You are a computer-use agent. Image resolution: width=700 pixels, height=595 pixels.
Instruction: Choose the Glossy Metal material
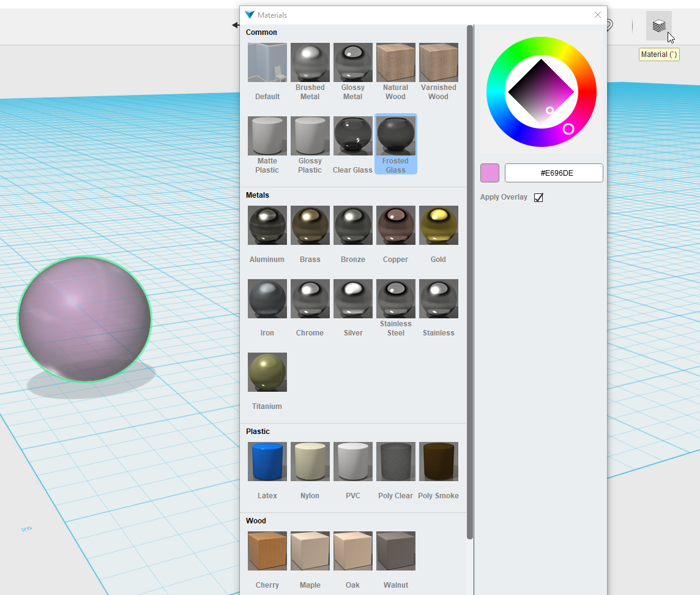pyautogui.click(x=352, y=62)
